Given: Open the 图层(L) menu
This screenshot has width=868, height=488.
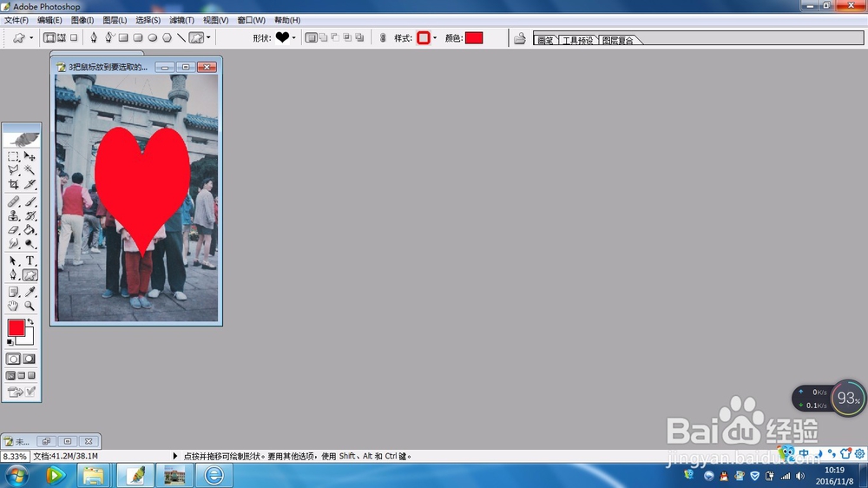Looking at the screenshot, I should (x=115, y=20).
